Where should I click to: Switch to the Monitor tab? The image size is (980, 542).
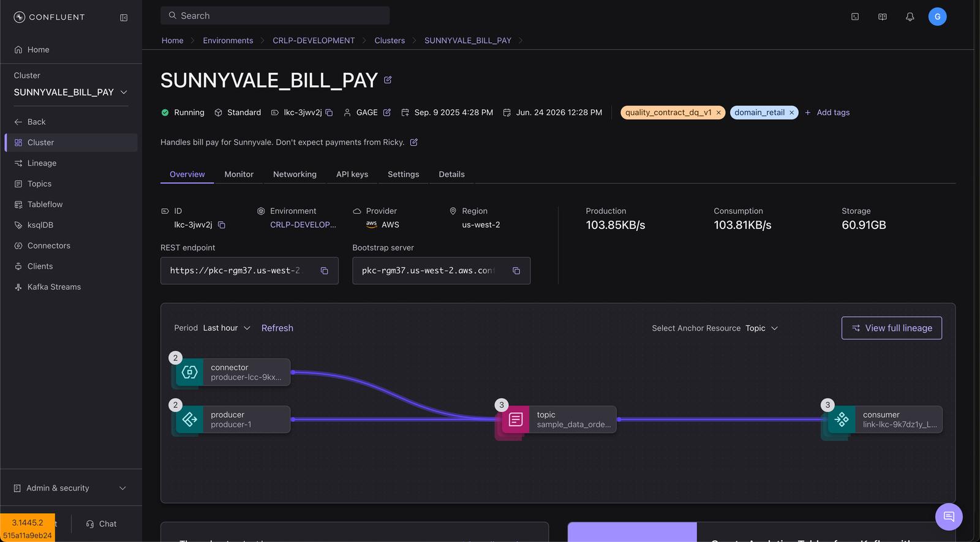click(x=239, y=175)
